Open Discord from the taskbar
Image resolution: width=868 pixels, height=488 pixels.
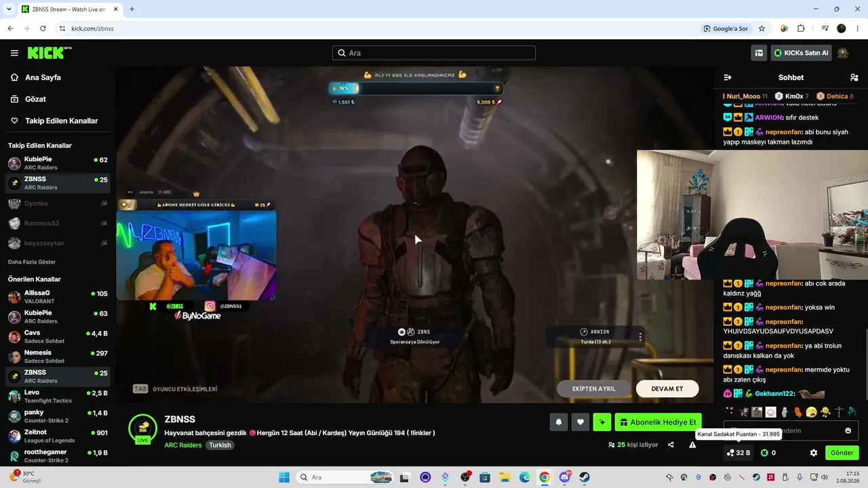[564, 477]
